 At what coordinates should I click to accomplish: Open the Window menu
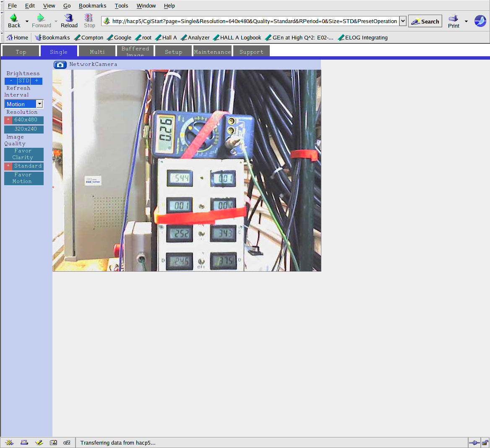[x=146, y=5]
